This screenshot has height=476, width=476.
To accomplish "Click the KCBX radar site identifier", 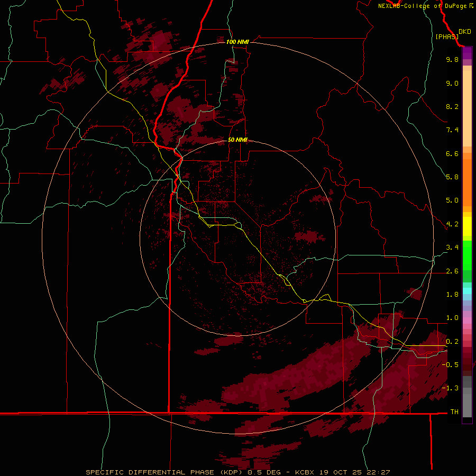I will [x=305, y=472].
